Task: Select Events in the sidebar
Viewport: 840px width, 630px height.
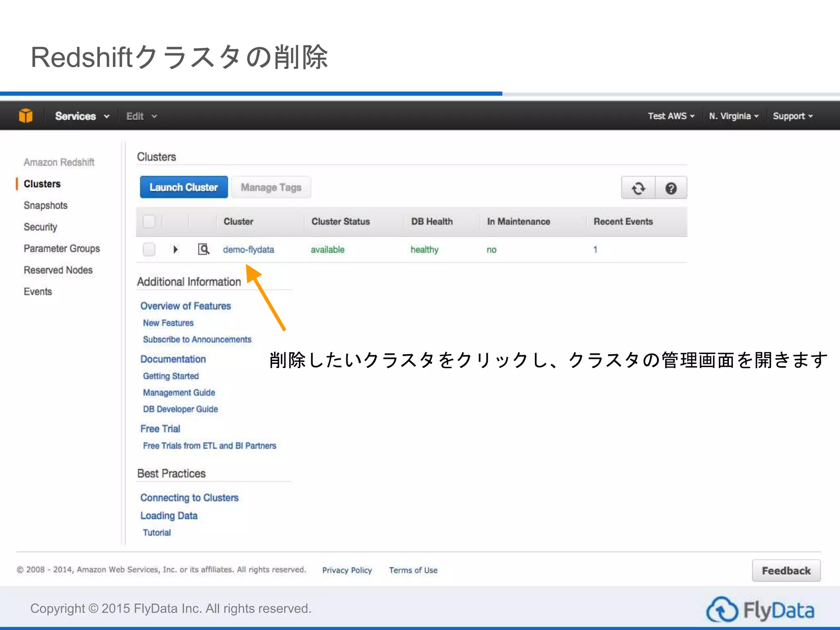Action: 38,292
